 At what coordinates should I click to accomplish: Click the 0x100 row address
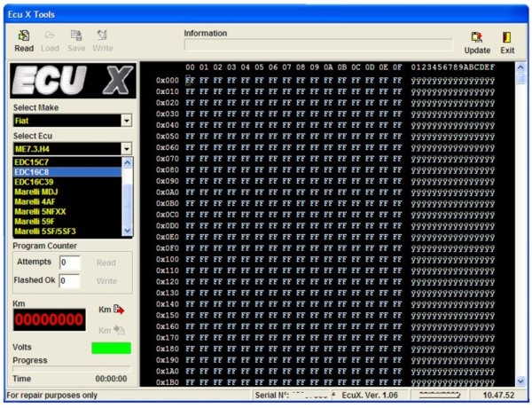168,259
